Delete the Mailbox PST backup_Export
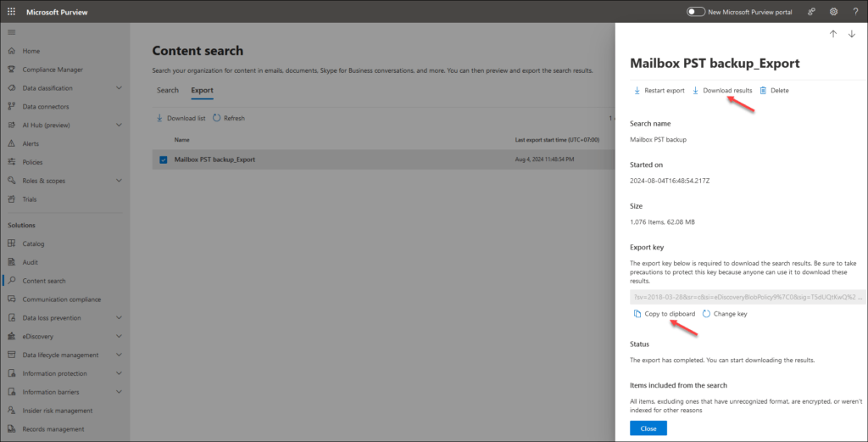Screen dimensions: 868x442 pyautogui.click(x=774, y=90)
